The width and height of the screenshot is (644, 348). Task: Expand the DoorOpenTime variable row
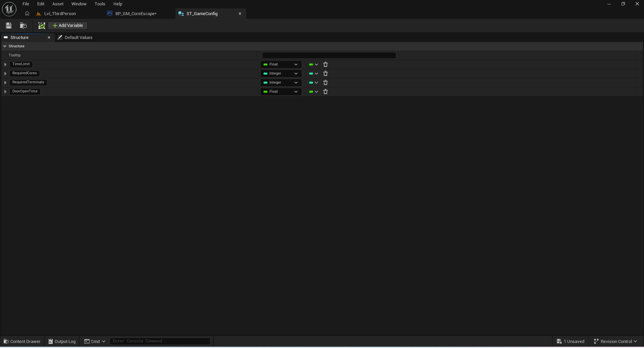click(5, 92)
